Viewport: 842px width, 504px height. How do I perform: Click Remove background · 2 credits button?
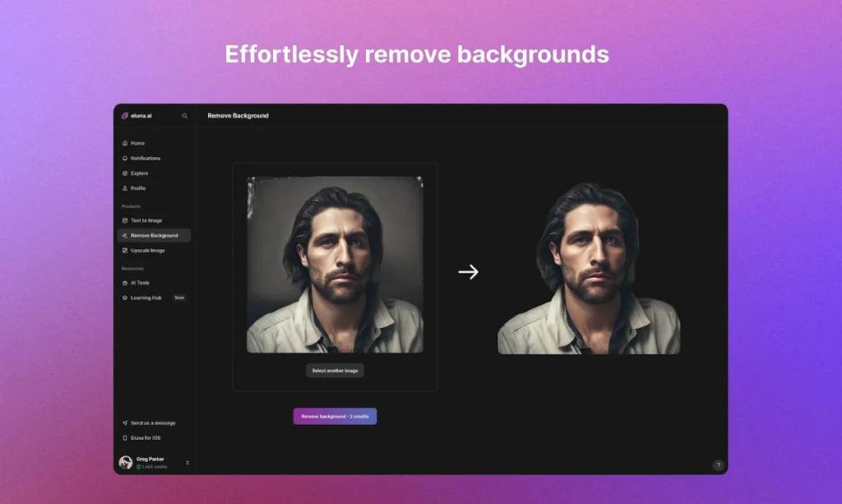[335, 416]
